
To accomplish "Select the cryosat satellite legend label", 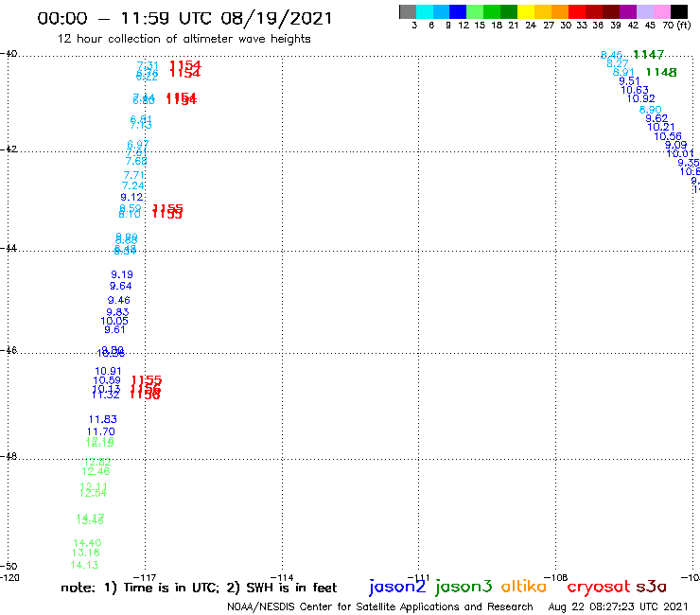I will pos(599,588).
